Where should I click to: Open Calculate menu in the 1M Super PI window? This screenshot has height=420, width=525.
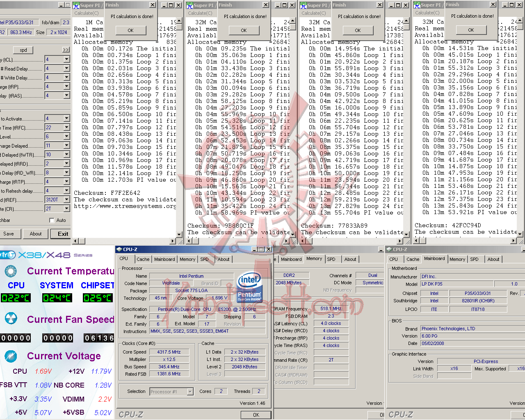tap(86, 13)
